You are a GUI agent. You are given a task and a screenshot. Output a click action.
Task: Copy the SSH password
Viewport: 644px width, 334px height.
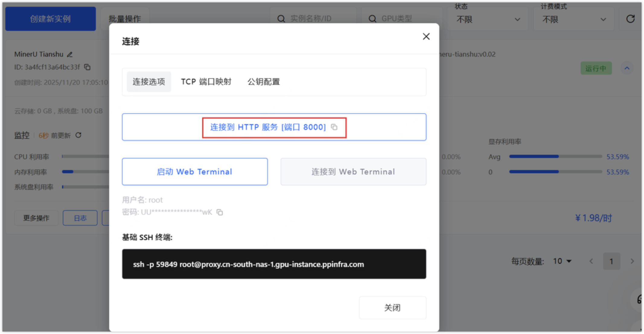220,212
